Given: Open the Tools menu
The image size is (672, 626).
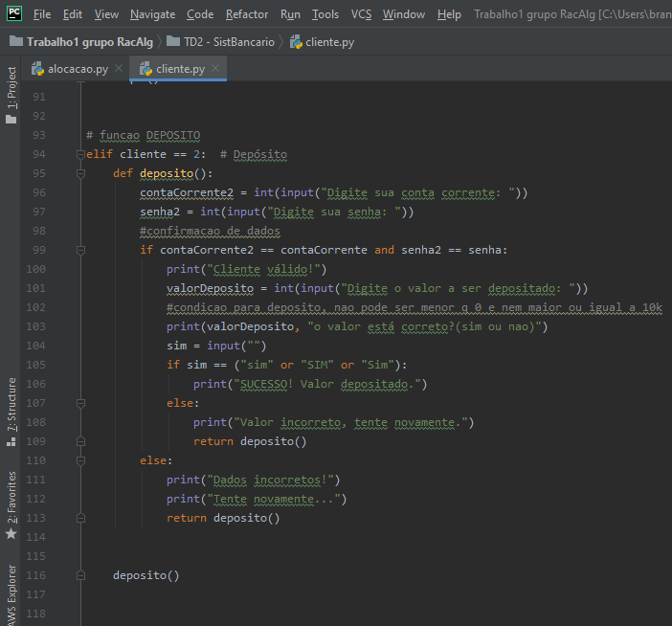Looking at the screenshot, I should 325,14.
